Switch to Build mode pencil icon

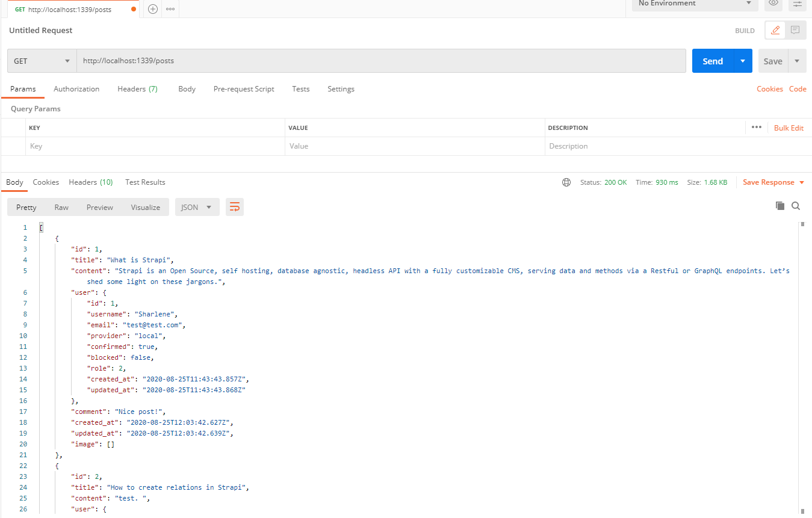pyautogui.click(x=775, y=30)
